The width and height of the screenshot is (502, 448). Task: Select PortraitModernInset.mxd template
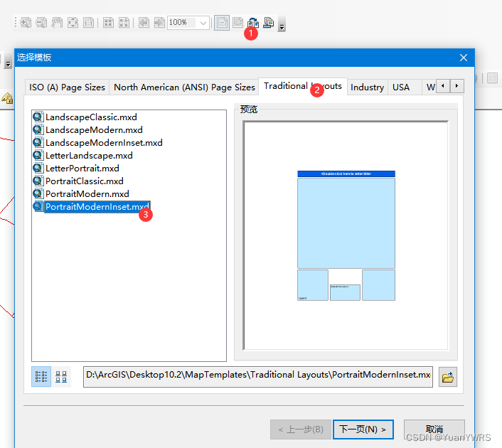[x=97, y=206]
